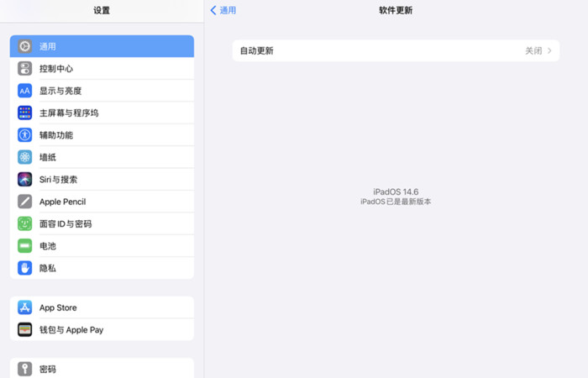Select the 墙纸 wallpaper icon
This screenshot has height=378, width=588.
click(24, 157)
